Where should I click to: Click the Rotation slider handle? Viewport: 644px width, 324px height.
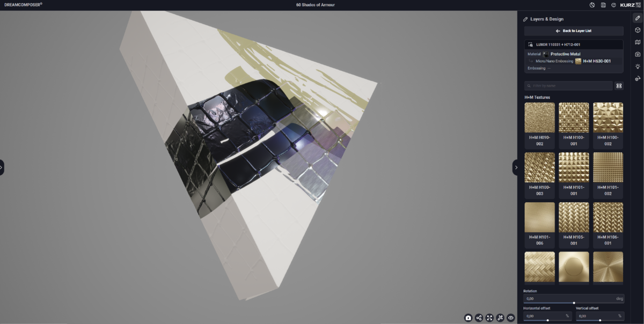coord(574,303)
